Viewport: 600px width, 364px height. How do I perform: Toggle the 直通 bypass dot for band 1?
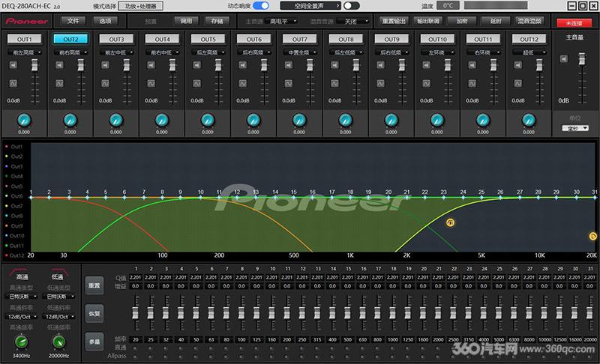(136, 348)
